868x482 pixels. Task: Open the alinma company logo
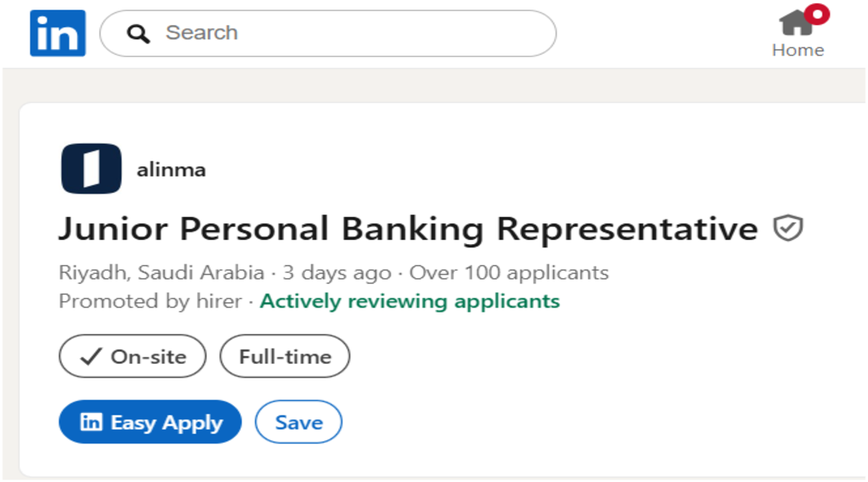point(91,169)
